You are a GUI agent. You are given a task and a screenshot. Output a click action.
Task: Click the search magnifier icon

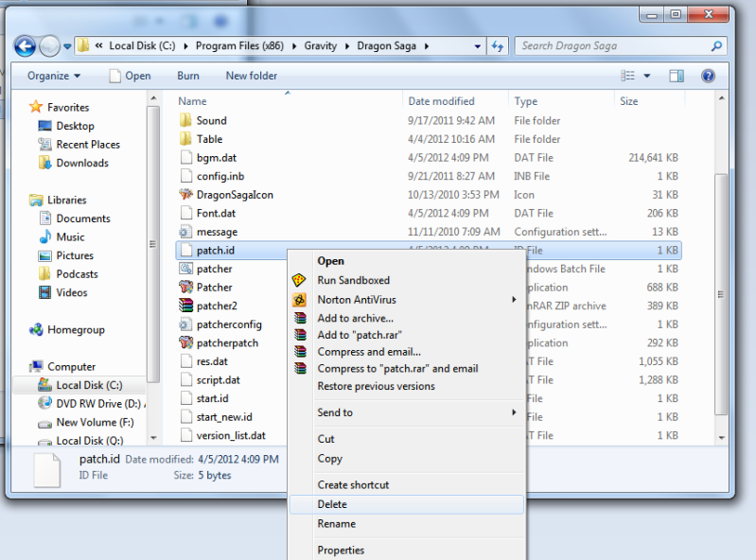point(716,45)
